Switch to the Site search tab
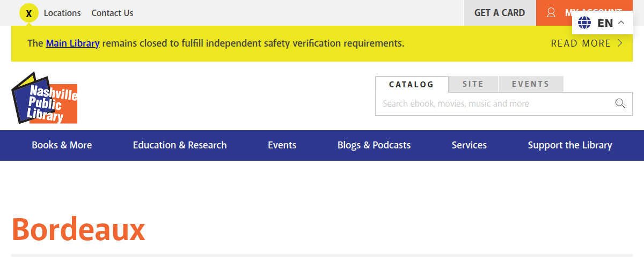This screenshot has height=262, width=644. click(473, 84)
